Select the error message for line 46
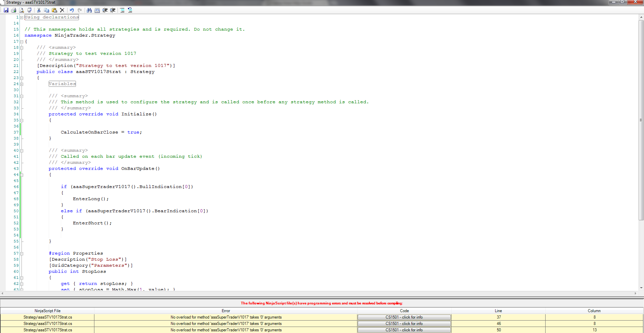The height and width of the screenshot is (333, 644). (226, 324)
